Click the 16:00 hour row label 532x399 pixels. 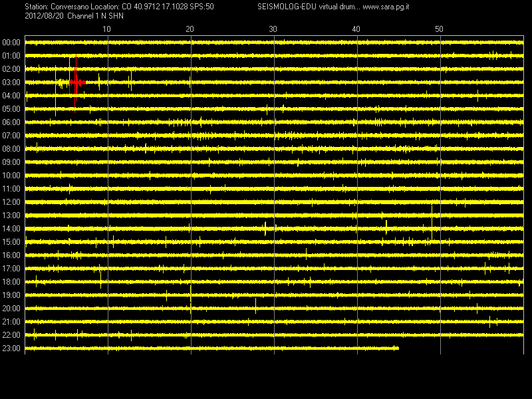[x=11, y=255]
